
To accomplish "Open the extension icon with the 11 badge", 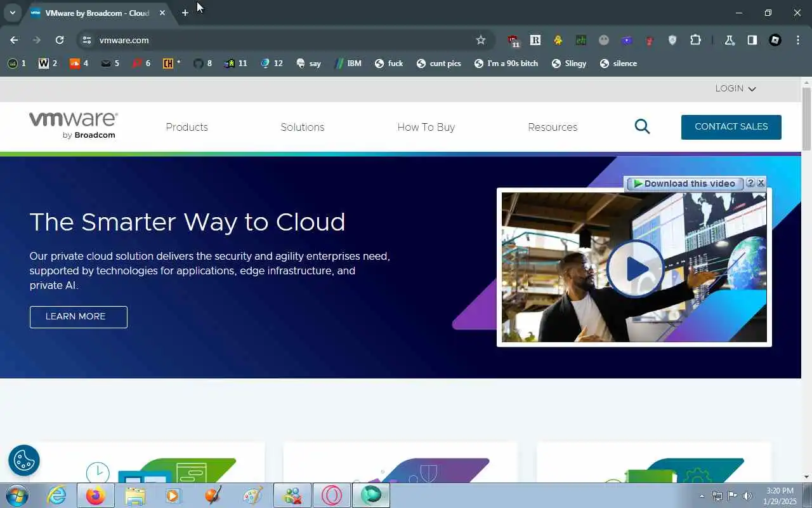I will click(x=513, y=41).
